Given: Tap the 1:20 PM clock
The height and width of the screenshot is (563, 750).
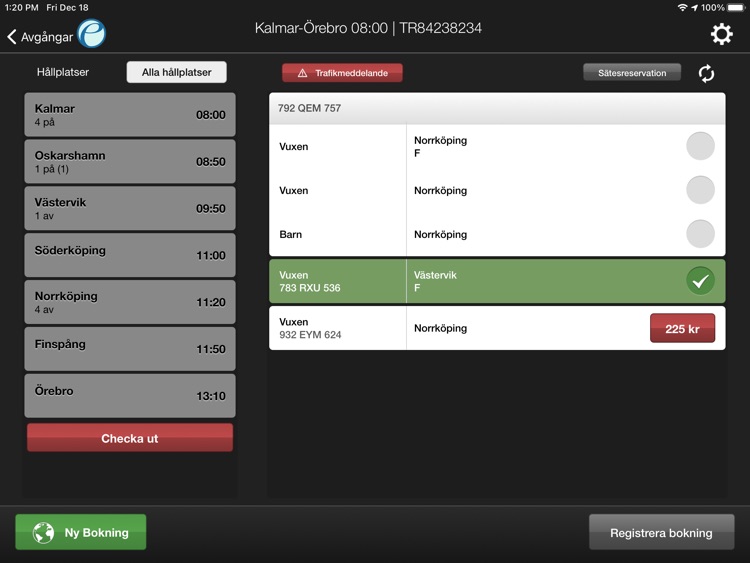Looking at the screenshot, I should [21, 8].
